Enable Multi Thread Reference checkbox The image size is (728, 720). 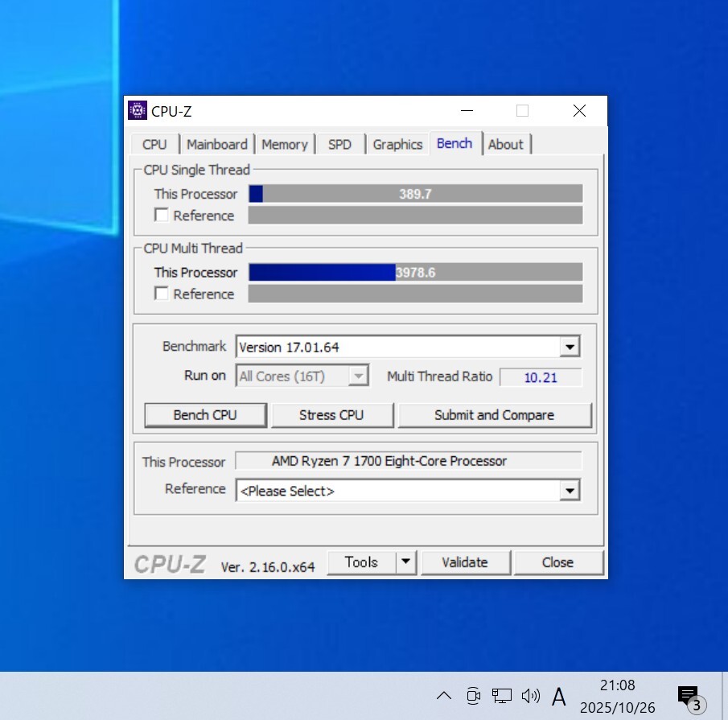(162, 294)
